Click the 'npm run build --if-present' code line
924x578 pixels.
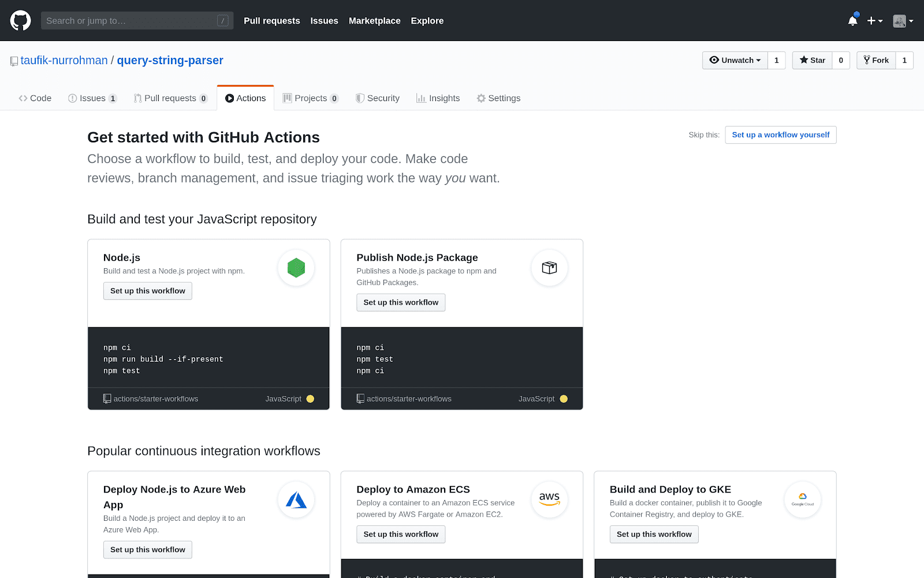[163, 360]
